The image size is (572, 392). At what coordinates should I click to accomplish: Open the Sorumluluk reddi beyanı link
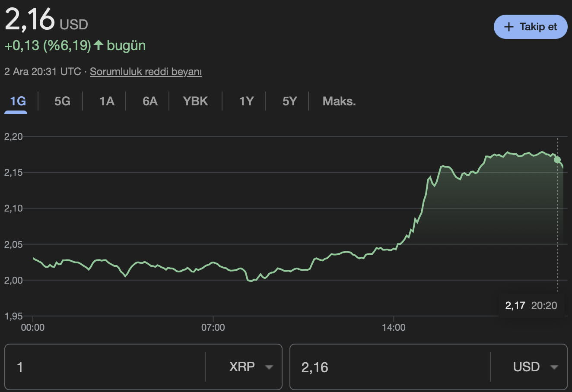coord(145,72)
